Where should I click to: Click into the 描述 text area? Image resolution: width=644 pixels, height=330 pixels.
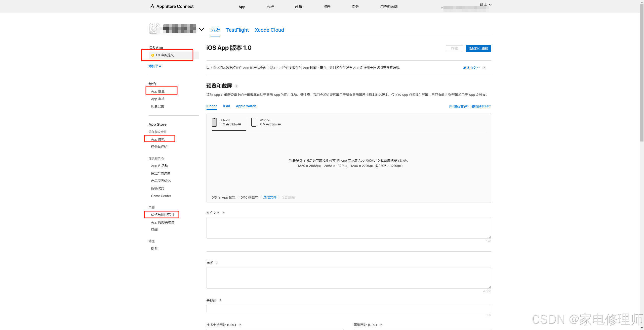(348, 278)
